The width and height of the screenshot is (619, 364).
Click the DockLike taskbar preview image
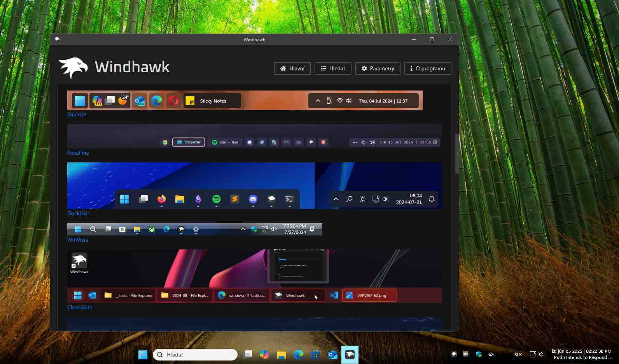[254, 186]
